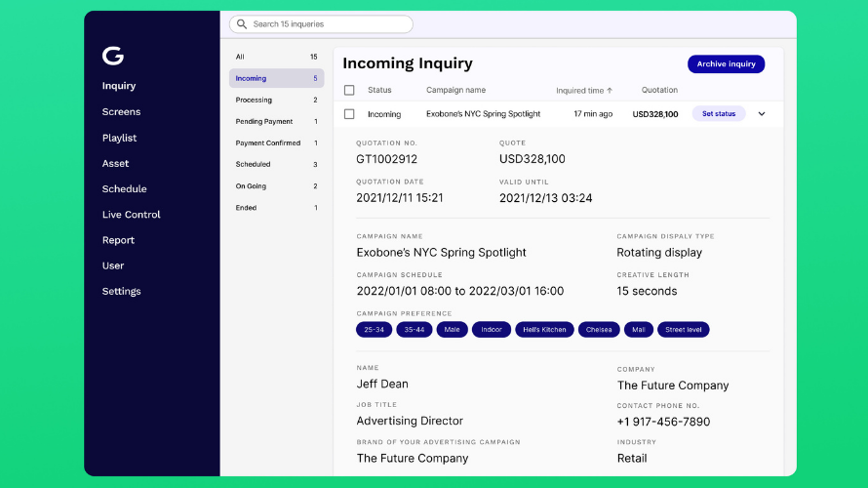Click the G logo icon in sidebar
The width and height of the screenshot is (868, 488).
113,56
